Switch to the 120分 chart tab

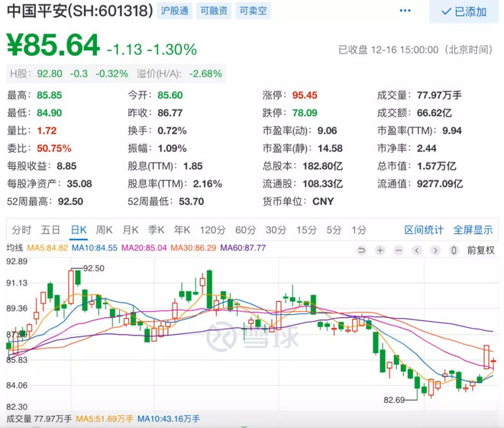[x=213, y=230]
